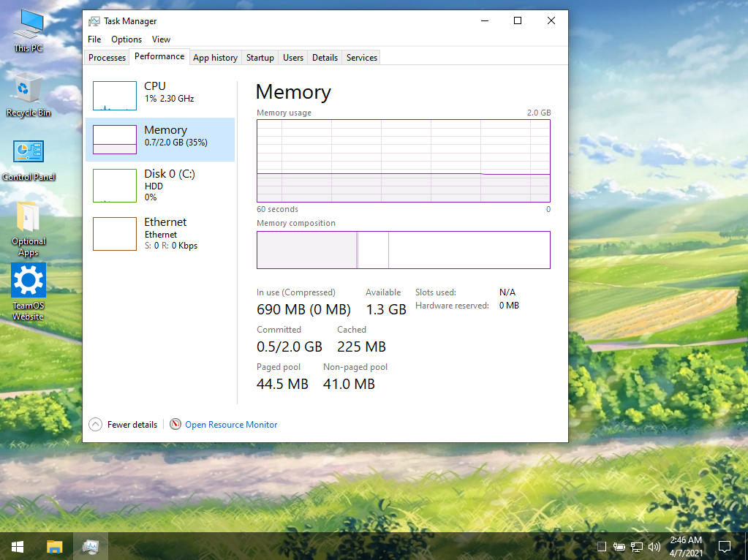
Task: Open the View menu
Action: [x=162, y=39]
